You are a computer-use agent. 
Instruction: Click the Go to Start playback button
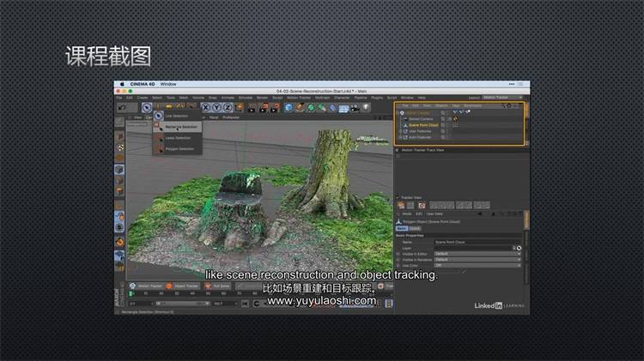click(x=245, y=304)
